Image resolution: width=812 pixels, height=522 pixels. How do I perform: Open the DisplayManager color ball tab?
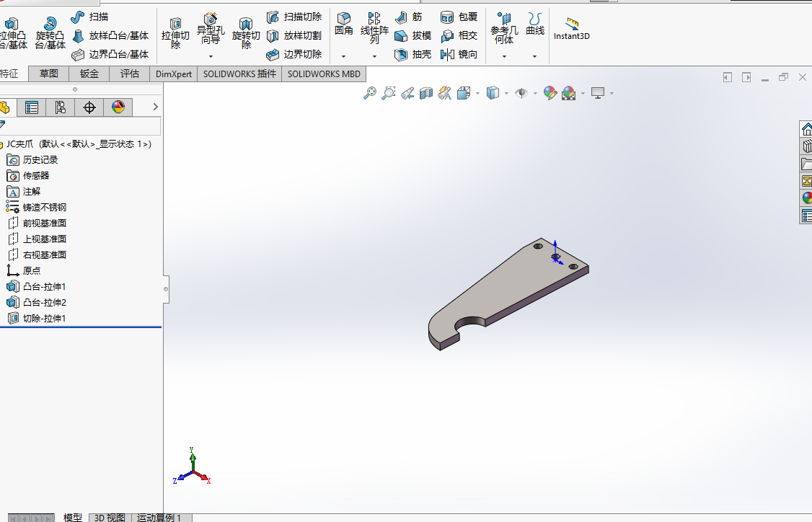(x=118, y=107)
